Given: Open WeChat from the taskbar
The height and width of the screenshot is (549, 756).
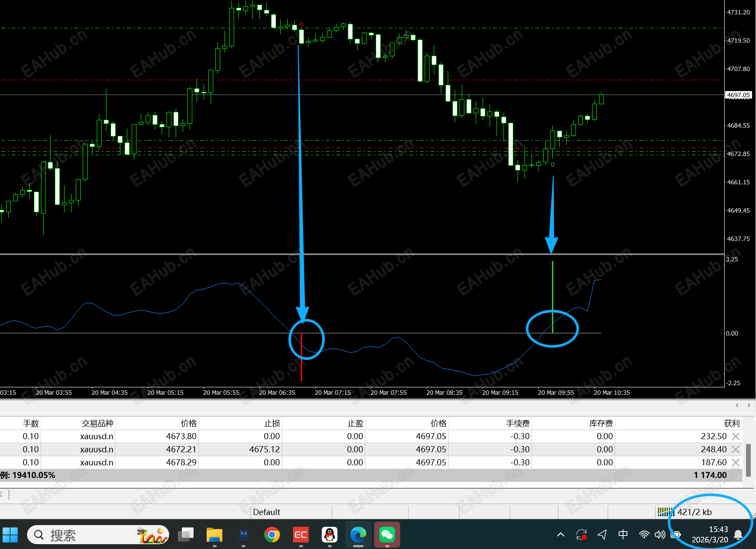Looking at the screenshot, I should coord(387,535).
